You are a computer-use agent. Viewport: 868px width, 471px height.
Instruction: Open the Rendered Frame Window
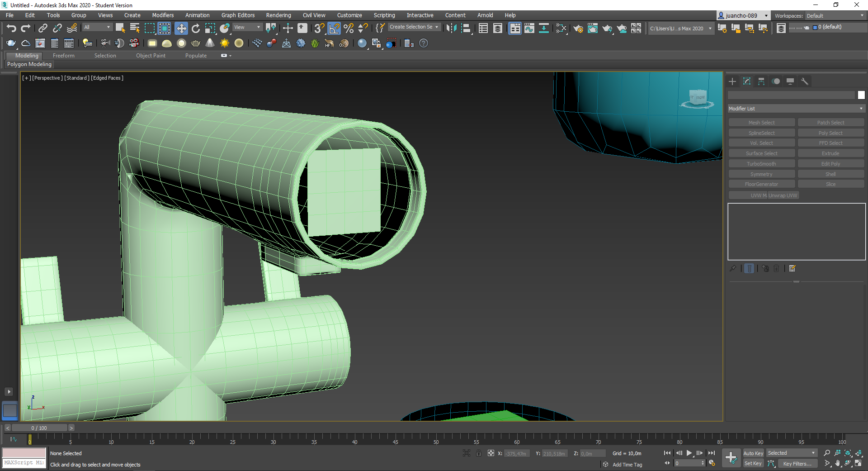593,29
